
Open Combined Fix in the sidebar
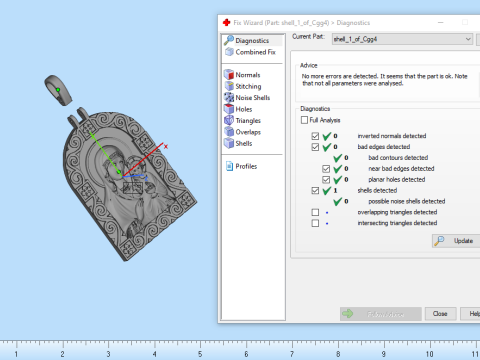click(250, 52)
